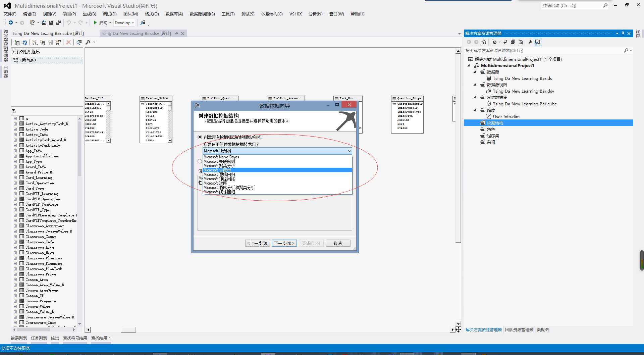The image size is (644, 355).
Task: Click the Solution Explorer home icon
Action: [484, 42]
